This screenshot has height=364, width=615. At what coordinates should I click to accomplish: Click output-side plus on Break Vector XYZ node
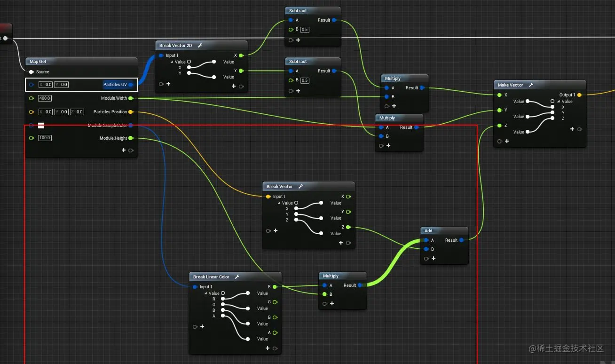pos(341,243)
